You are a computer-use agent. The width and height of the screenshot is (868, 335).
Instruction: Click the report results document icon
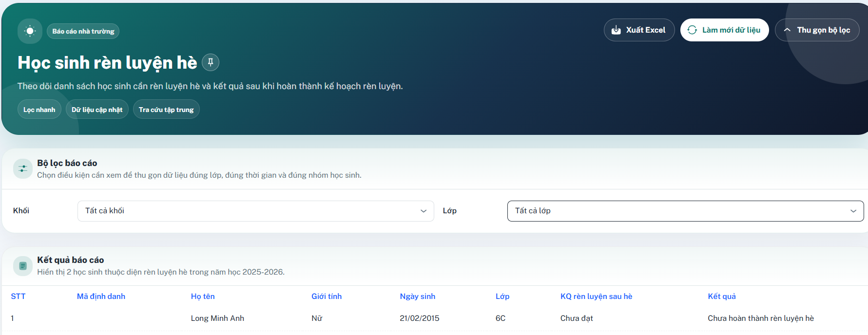pyautogui.click(x=23, y=266)
